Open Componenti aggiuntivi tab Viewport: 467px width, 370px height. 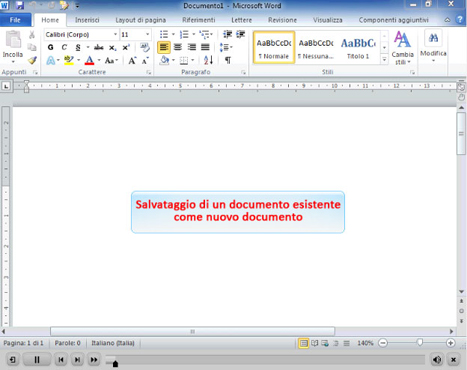point(393,20)
